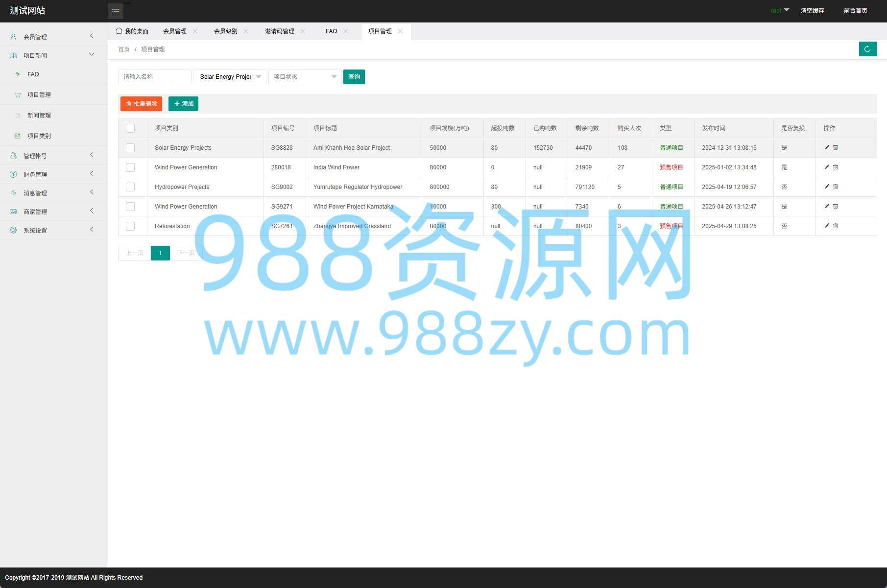Edit the Yumrutepe Regulator Hydropower row
887x588 pixels.
pyautogui.click(x=827, y=187)
